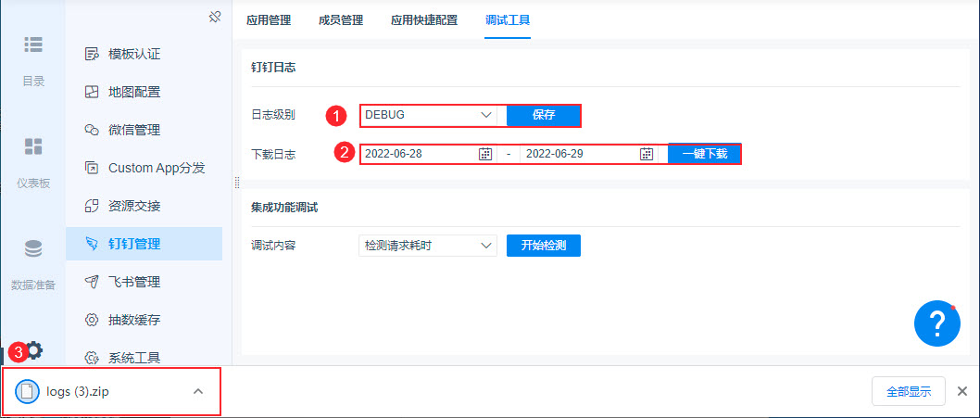Click the 2022-06-28 start date field
Viewport: 980px width, 418px height.
pos(417,154)
